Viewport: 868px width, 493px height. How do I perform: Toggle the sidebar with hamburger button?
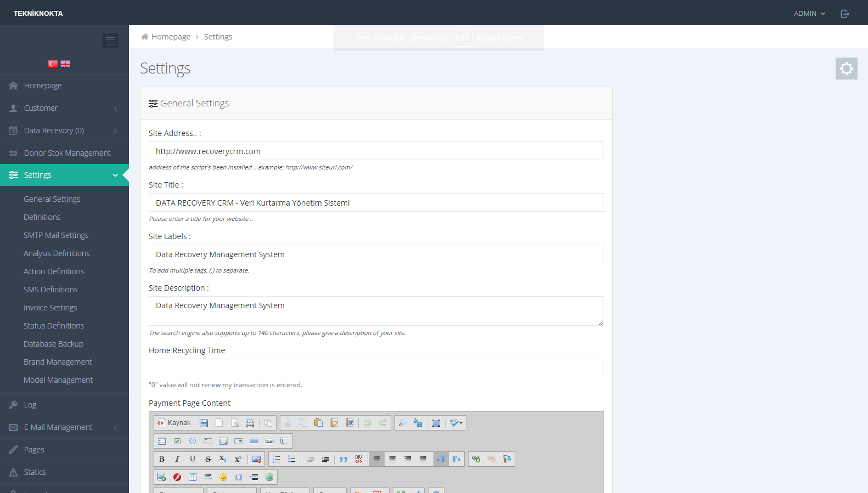tap(110, 41)
